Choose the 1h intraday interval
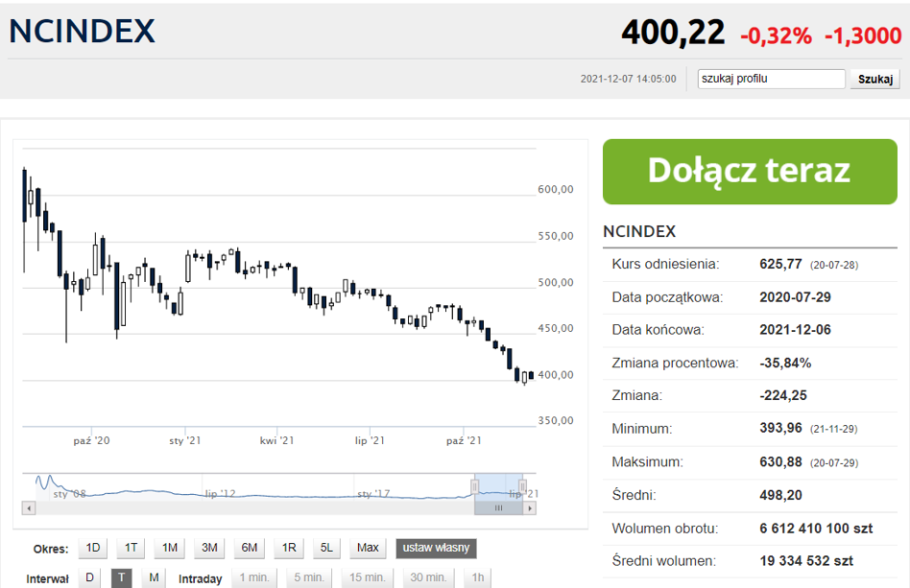This screenshot has height=588, width=910. click(478, 578)
